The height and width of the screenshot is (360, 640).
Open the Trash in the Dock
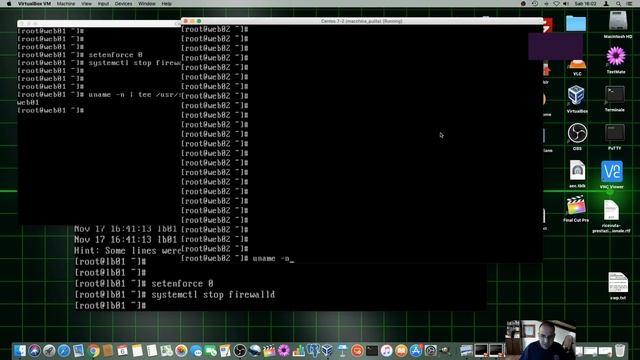click(x=620, y=351)
